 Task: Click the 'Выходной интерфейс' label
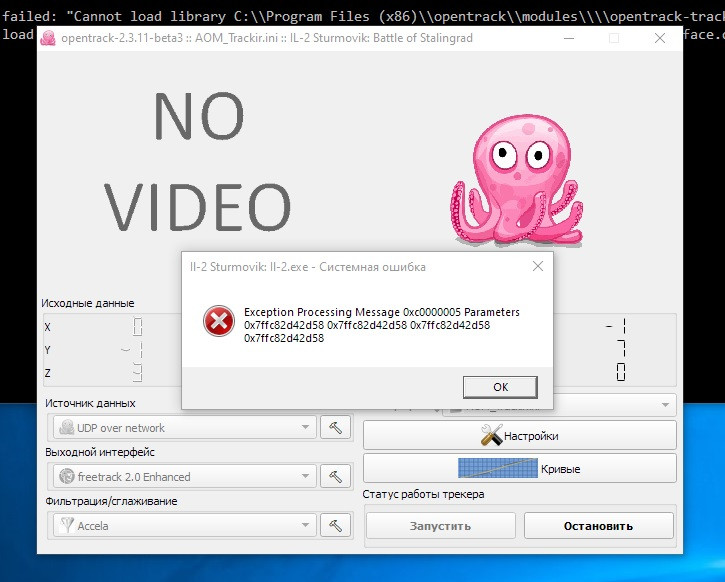100,452
